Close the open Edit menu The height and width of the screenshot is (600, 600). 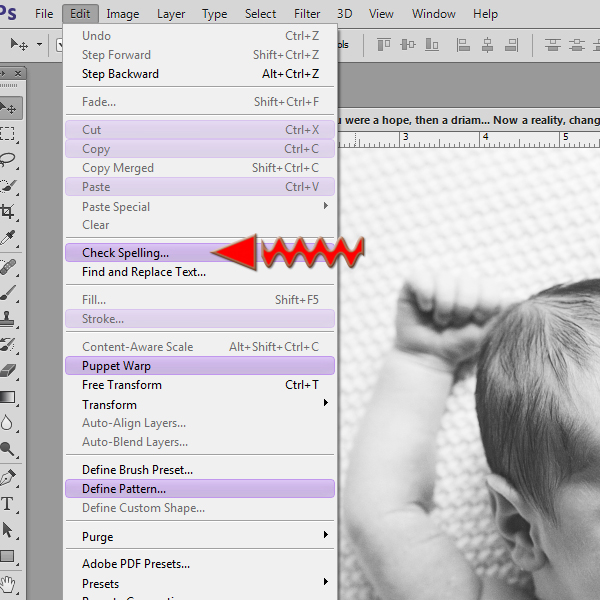pyautogui.click(x=80, y=14)
